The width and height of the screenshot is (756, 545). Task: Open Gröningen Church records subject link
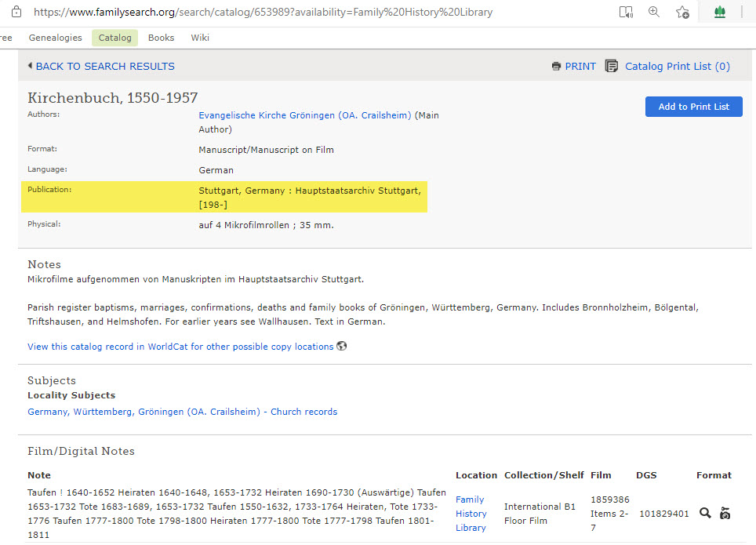[182, 412]
